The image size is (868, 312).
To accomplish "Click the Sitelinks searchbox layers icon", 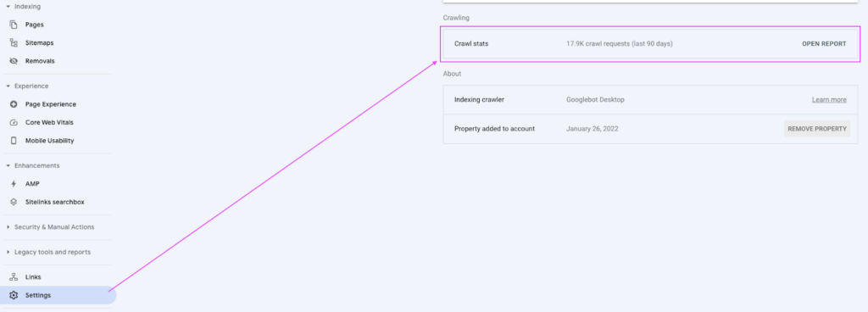I will [14, 202].
